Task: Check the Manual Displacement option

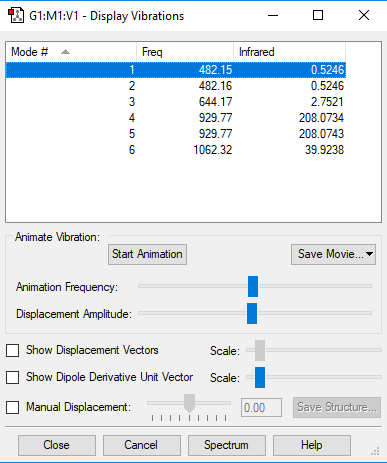Action: point(13,407)
